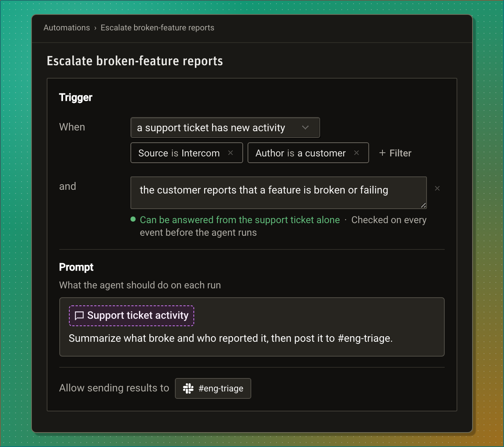Viewport: 504px width, 447px height.
Task: Click the Source is Intercom filter chip
Action: 187,153
